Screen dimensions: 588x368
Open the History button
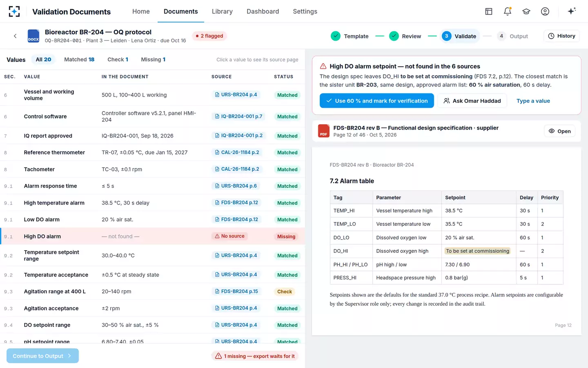pos(561,36)
